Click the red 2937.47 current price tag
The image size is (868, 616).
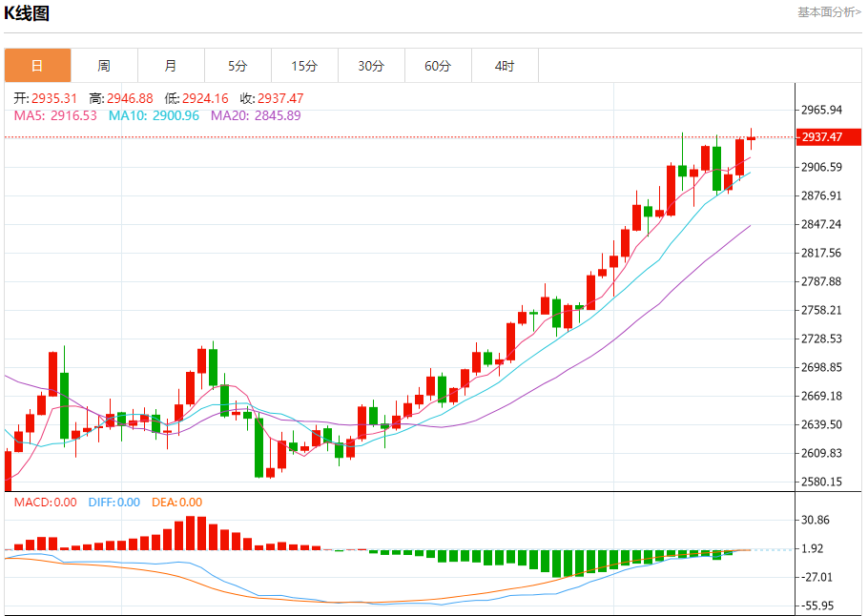point(828,136)
